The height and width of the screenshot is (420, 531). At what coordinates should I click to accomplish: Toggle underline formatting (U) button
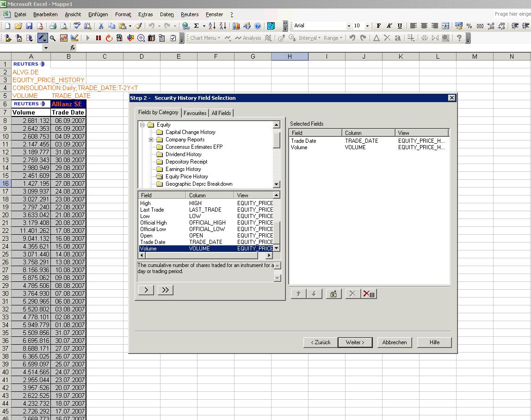pos(400,26)
